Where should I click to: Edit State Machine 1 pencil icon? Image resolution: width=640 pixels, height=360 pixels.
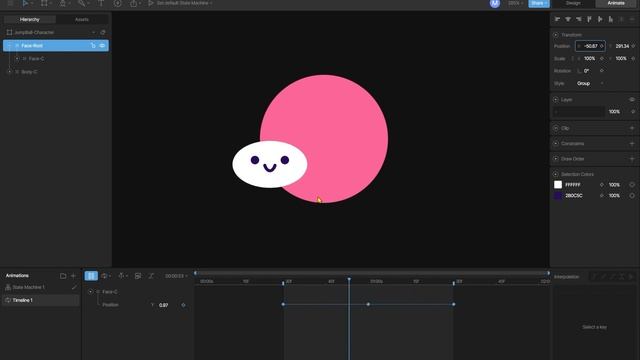pyautogui.click(x=74, y=287)
